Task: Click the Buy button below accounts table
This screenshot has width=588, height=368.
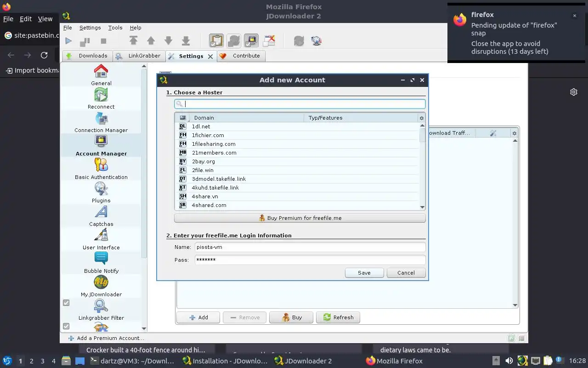Action: pos(291,317)
